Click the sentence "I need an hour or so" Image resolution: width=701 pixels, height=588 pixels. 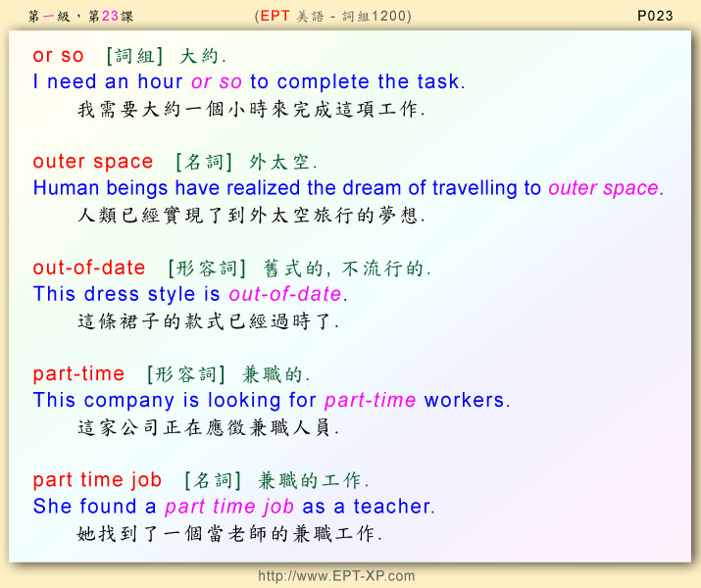249,82
